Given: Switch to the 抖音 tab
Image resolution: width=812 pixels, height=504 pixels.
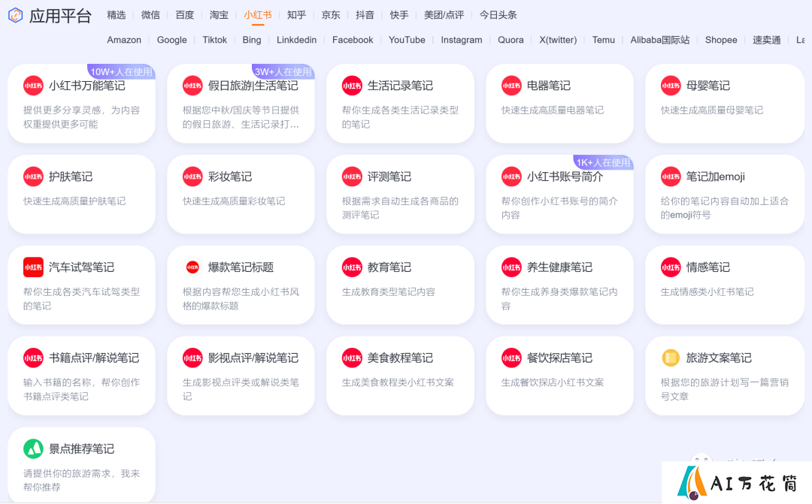Looking at the screenshot, I should point(365,15).
